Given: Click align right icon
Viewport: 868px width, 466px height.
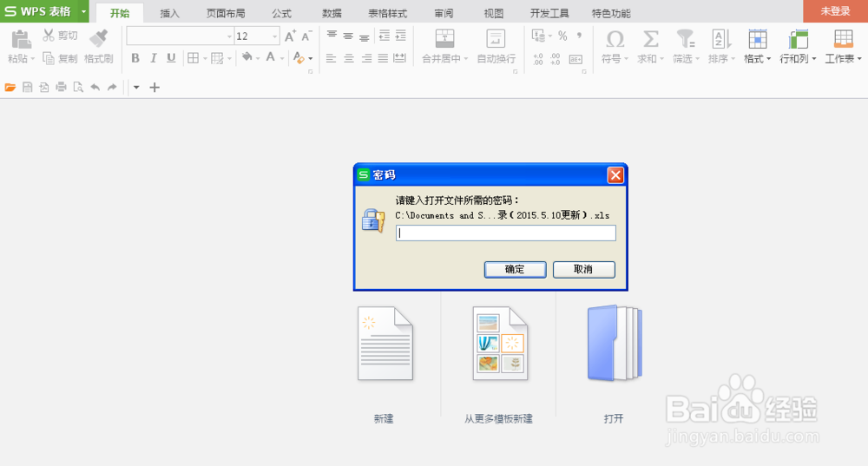Looking at the screenshot, I should pos(366,58).
